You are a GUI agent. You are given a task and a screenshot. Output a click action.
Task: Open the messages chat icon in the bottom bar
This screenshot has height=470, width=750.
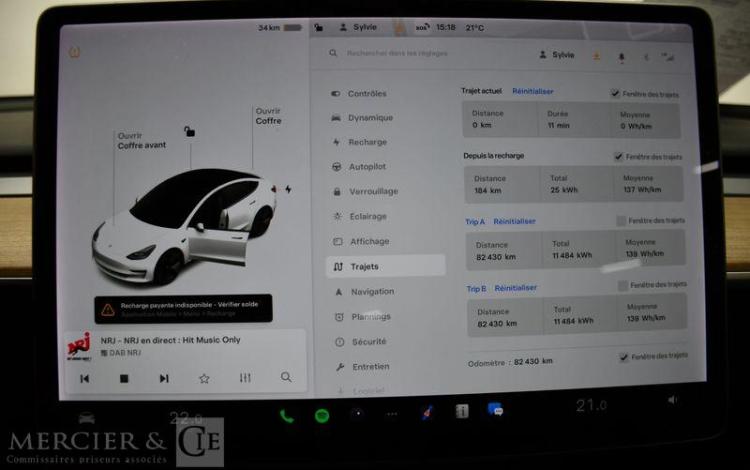[496, 409]
